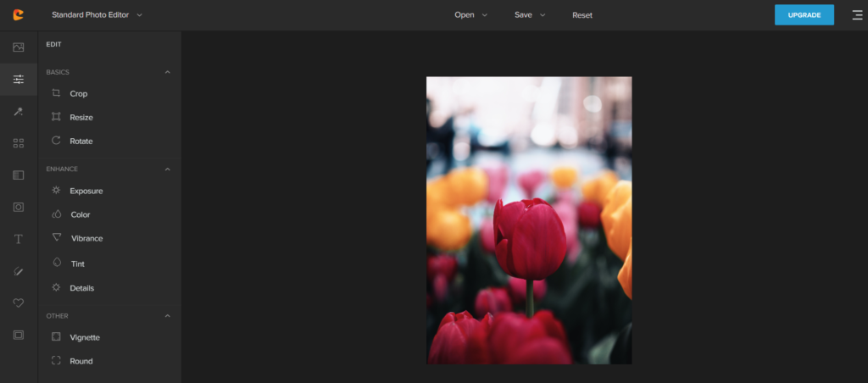This screenshot has height=383, width=868.
Task: Click the Vignette square icon
Action: [56, 336]
